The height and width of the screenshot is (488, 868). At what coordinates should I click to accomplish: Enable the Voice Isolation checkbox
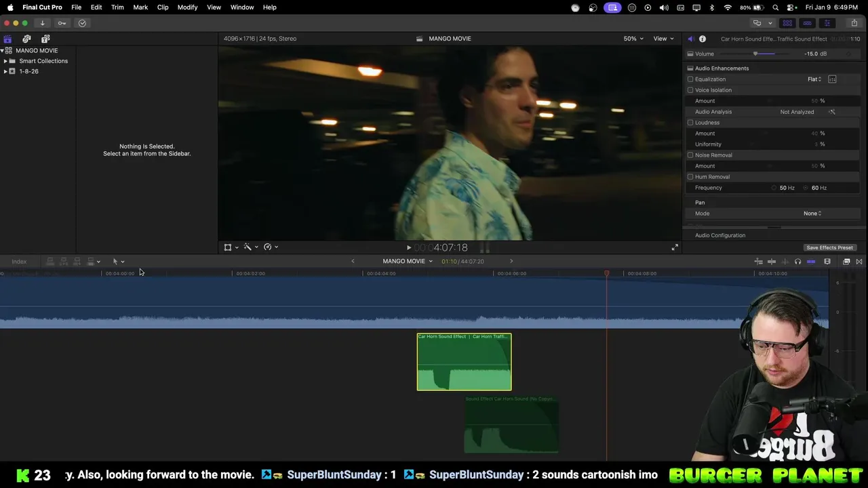tap(690, 90)
